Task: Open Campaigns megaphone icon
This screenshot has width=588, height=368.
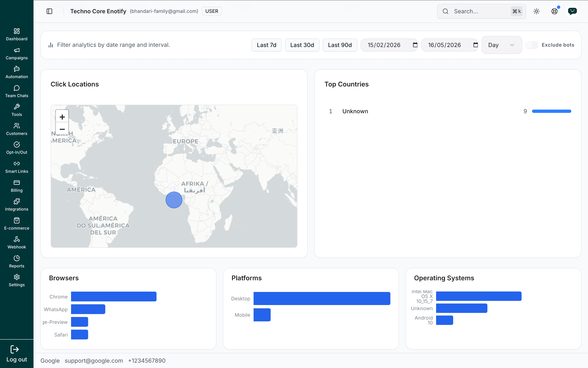Action: click(17, 50)
